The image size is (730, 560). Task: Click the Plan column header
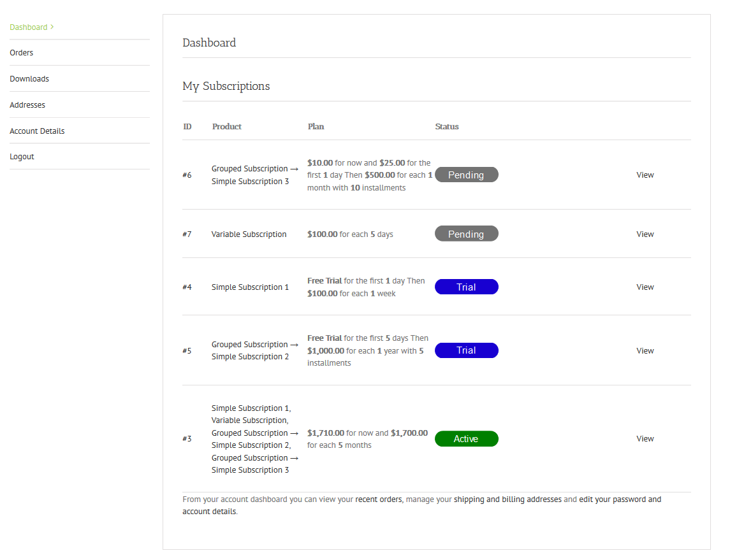(x=316, y=127)
